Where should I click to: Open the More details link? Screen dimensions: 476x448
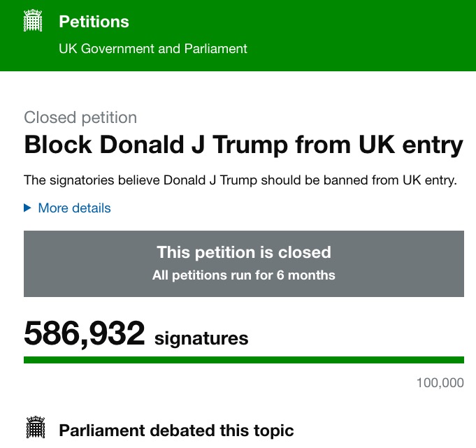(x=74, y=208)
